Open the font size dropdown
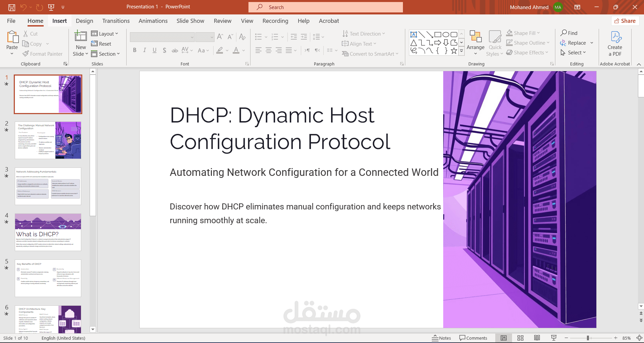Screen dimensions: 644x343 click(212, 37)
